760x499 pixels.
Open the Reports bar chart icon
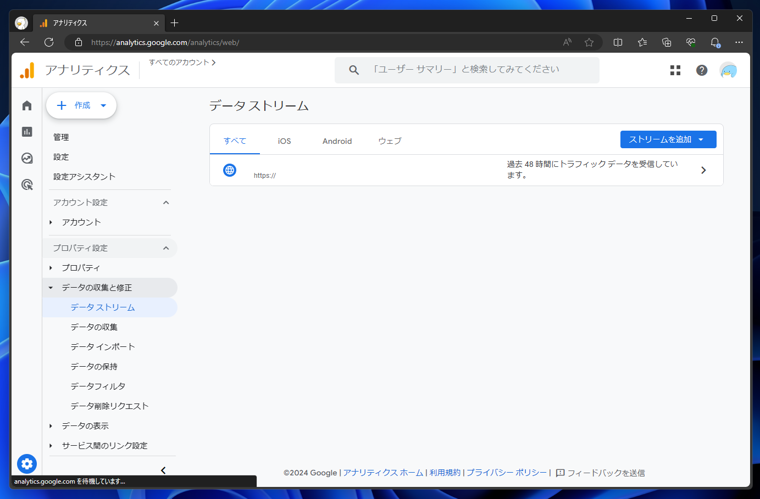[27, 132]
